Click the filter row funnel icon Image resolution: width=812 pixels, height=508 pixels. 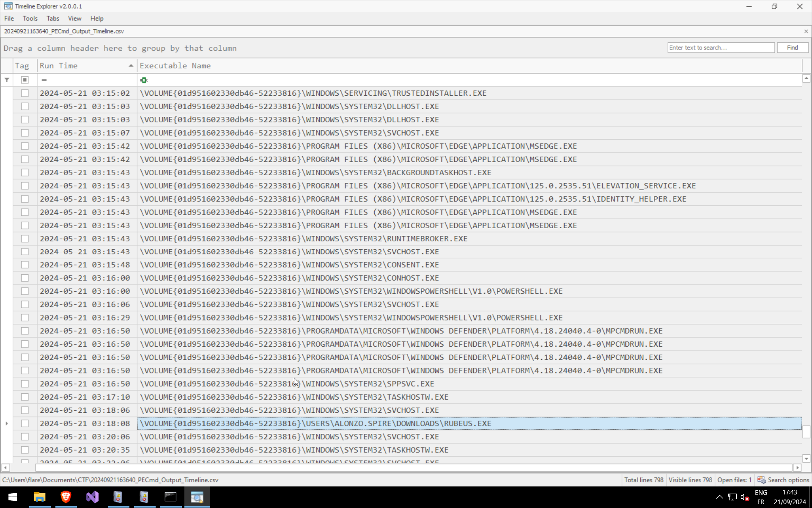(7, 80)
